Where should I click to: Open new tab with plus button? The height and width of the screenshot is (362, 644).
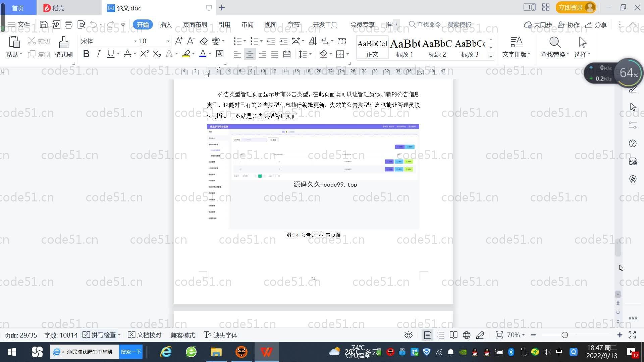click(222, 7)
